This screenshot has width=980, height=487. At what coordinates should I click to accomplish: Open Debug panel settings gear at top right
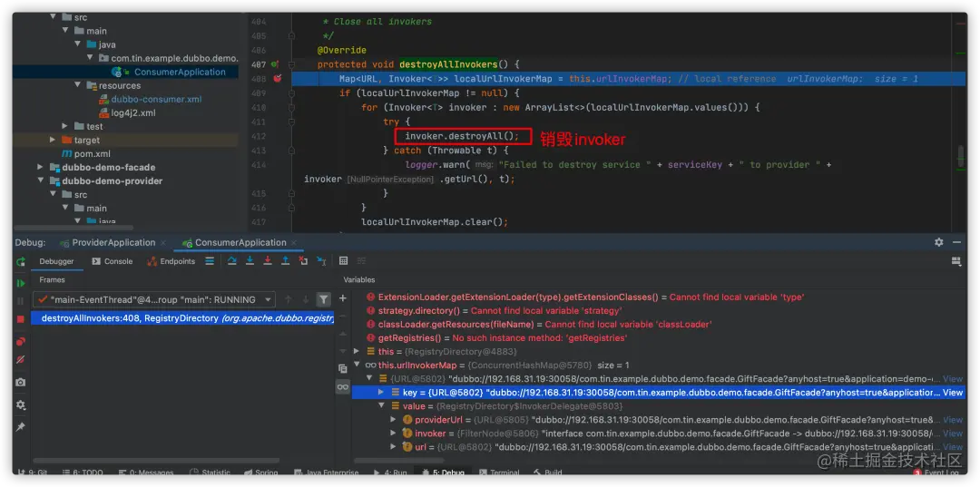click(x=939, y=242)
